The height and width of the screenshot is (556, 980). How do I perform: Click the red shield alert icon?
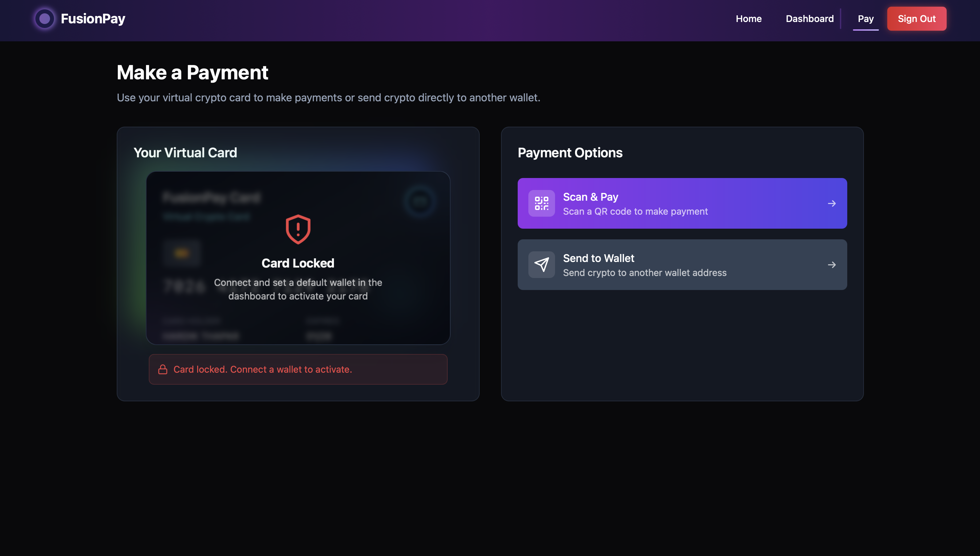click(298, 229)
